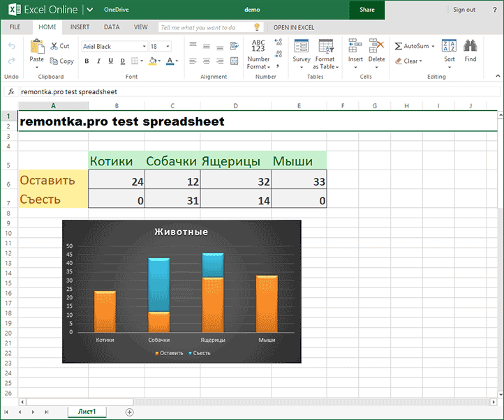
Task: Select column A header
Action: [53, 106]
